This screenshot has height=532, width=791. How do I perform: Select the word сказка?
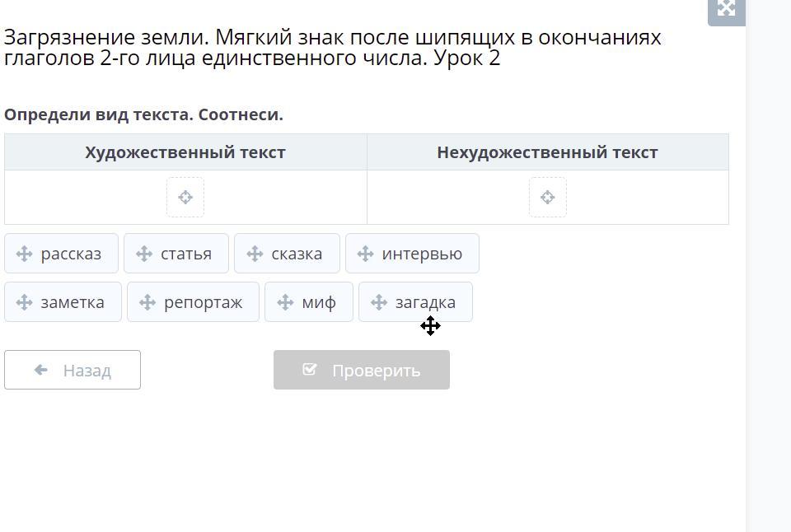(x=297, y=254)
